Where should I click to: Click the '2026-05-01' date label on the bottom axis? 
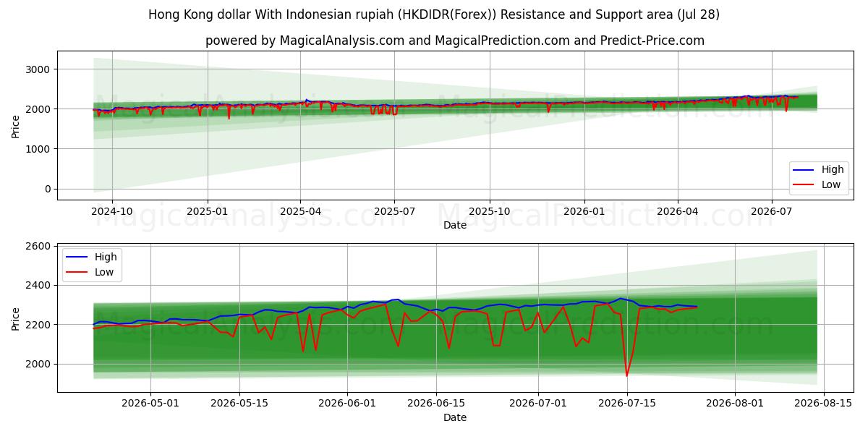click(150, 404)
